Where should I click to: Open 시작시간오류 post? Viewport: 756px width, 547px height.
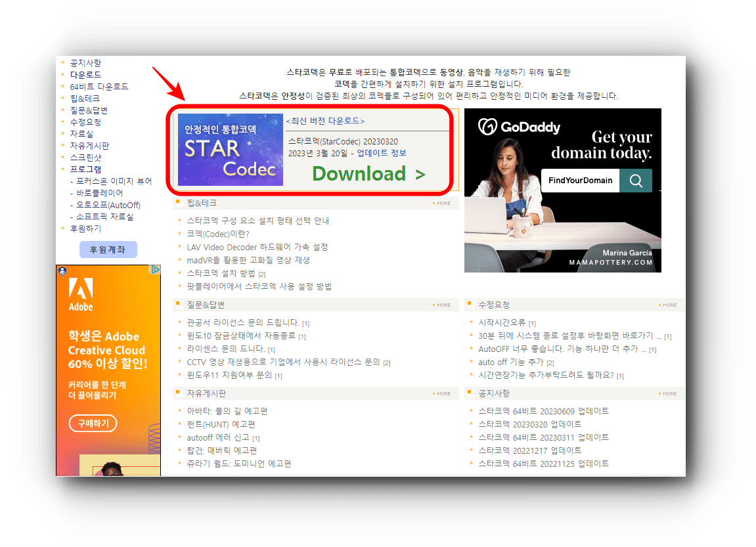coord(501,323)
